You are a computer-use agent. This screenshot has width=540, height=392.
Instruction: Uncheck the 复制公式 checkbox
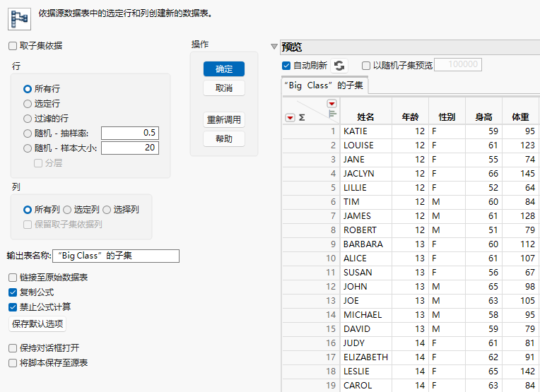point(13,292)
